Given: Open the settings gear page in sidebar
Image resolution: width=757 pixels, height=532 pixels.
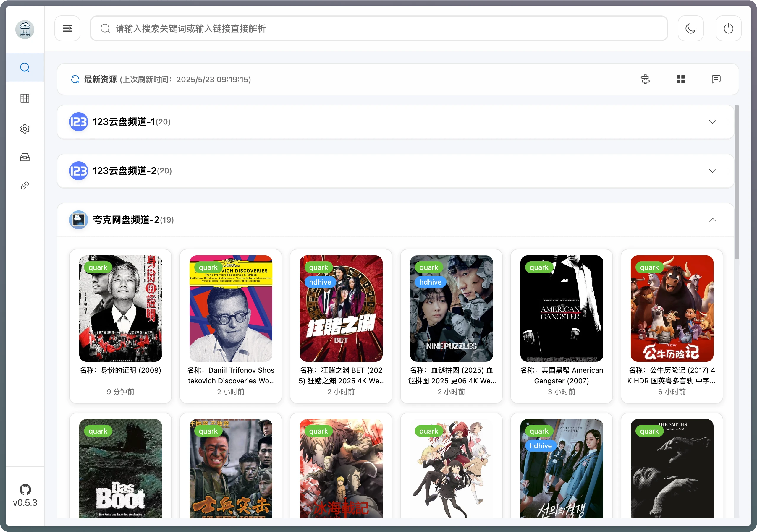Looking at the screenshot, I should [25, 129].
